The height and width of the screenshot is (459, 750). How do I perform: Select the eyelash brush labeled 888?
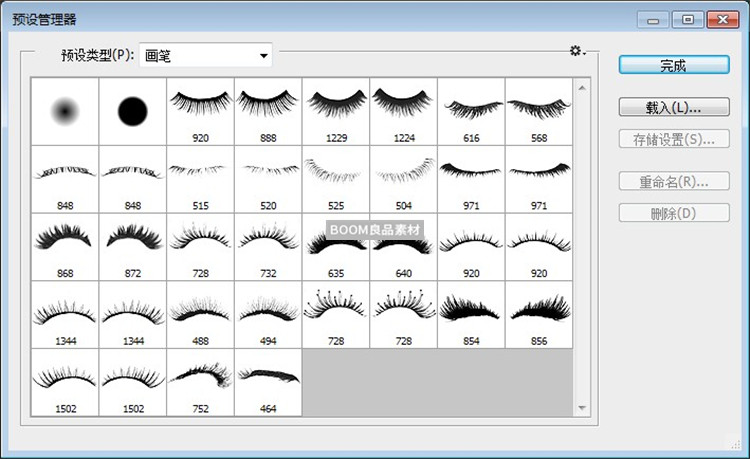[x=268, y=112]
